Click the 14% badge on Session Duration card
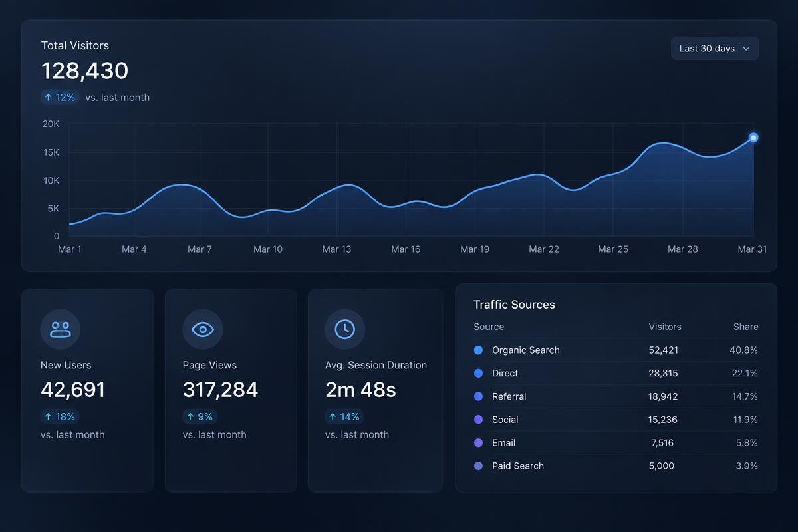 (x=344, y=416)
